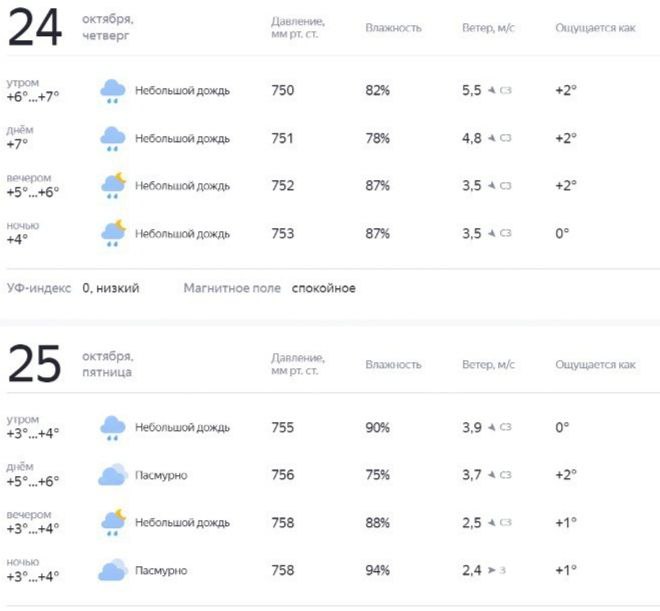The height and width of the screenshot is (611, 660).
Task: Click rain cloud icon for October 24 morning
Action: 112,91
